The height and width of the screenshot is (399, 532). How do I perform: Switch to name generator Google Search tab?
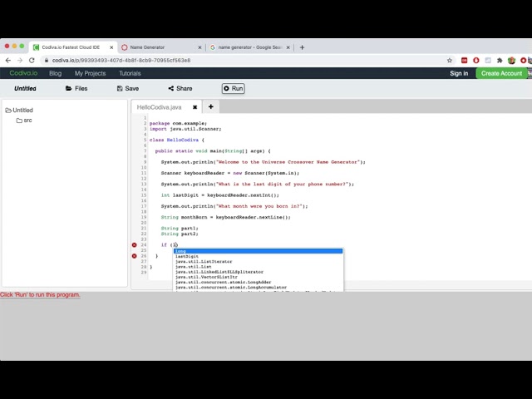250,47
